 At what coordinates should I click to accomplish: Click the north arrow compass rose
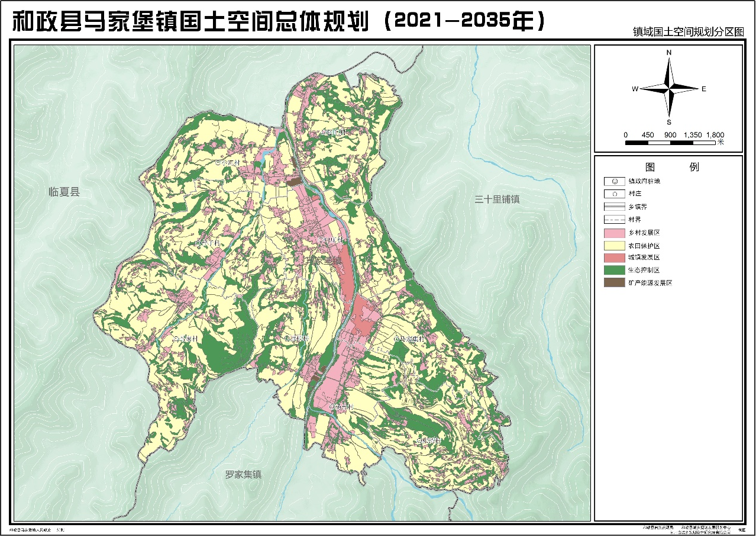[x=669, y=89]
